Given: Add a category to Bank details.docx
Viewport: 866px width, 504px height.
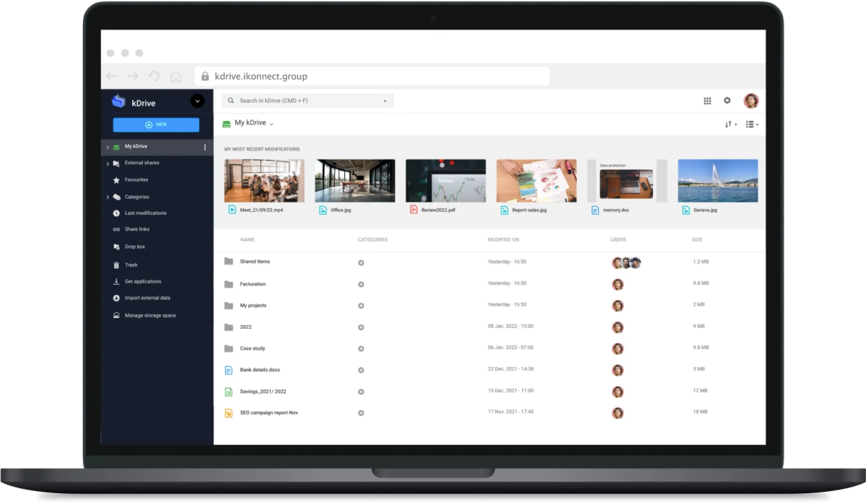Looking at the screenshot, I should tap(361, 370).
